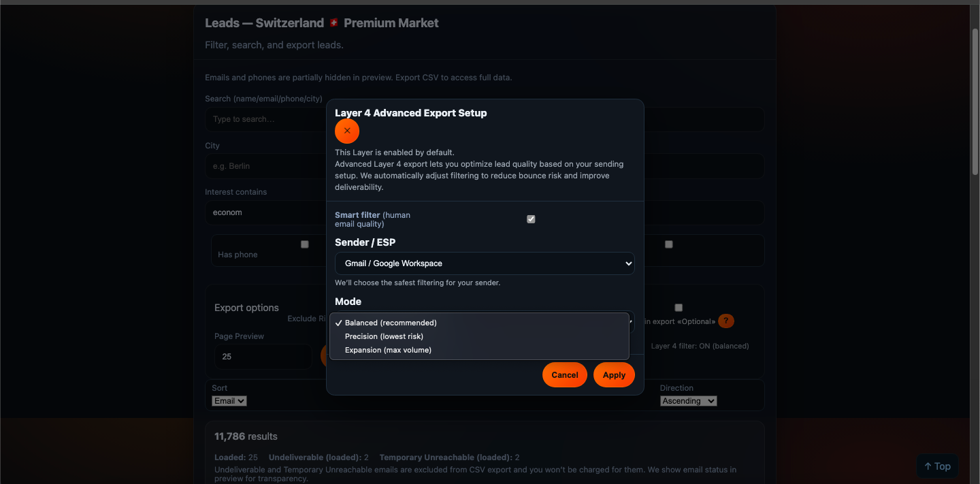This screenshot has height=484, width=980.
Task: Click the Page Preview number field
Action: 263,357
